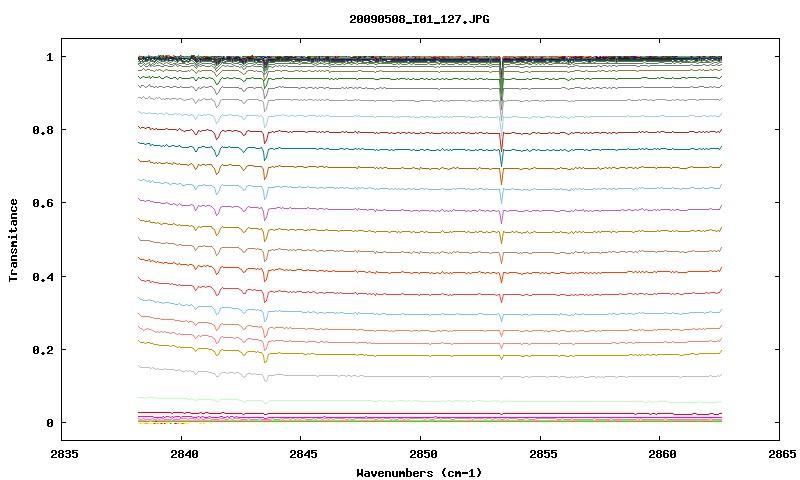Click the plot title 20090508_I01_127.JPG

[419, 19]
